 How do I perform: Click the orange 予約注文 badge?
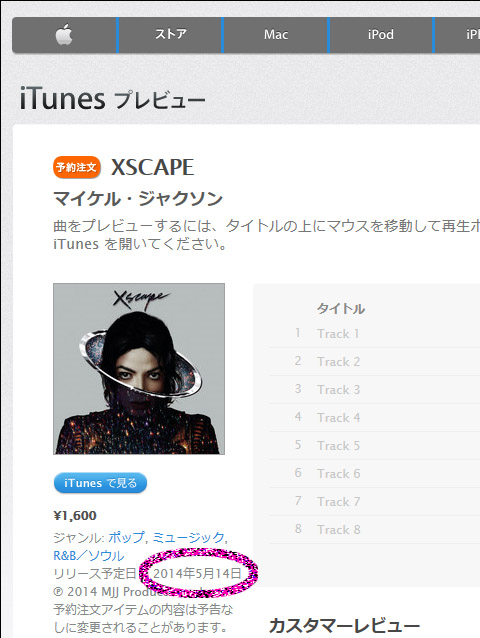click(76, 167)
